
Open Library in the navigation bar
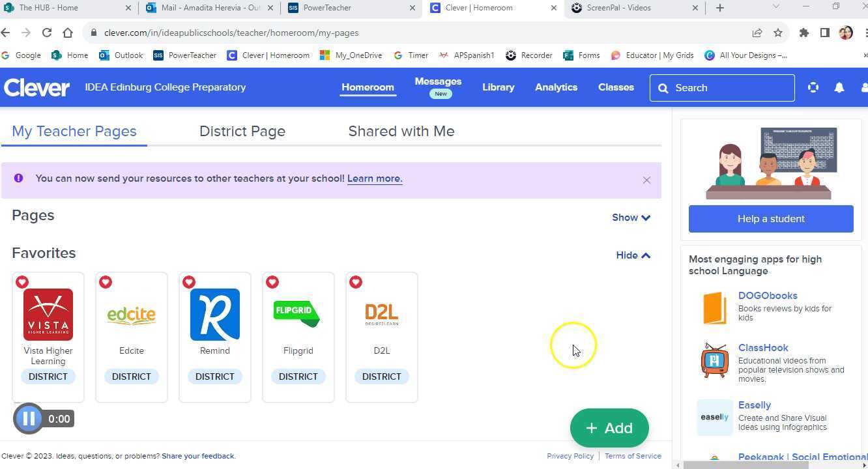click(x=499, y=87)
